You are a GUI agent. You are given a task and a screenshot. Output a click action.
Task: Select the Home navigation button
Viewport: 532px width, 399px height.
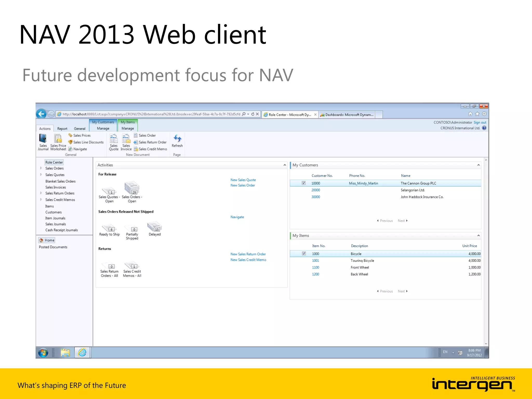[46, 240]
